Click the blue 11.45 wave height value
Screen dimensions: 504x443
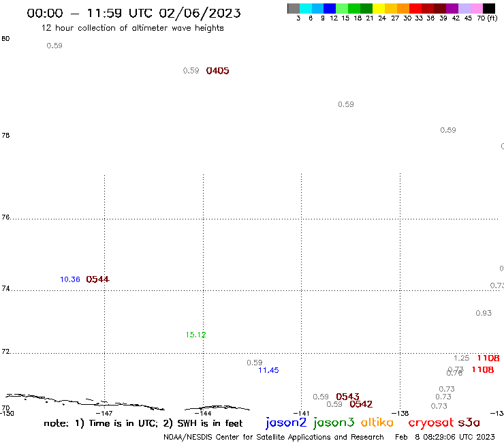click(x=268, y=370)
